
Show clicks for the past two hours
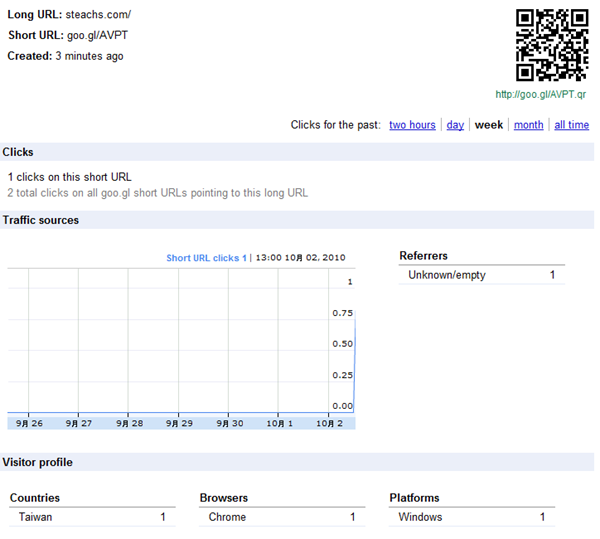412,125
